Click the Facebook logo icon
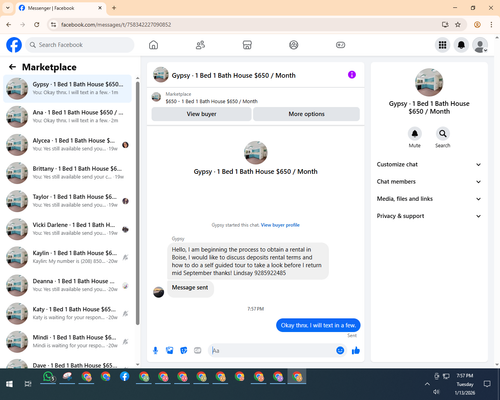 (x=14, y=45)
